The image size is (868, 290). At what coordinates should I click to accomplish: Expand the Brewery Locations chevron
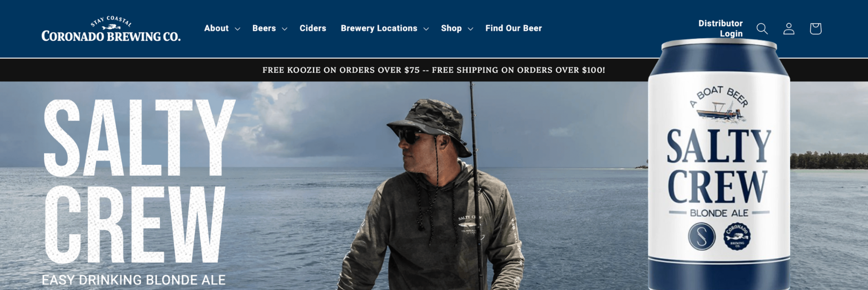pyautogui.click(x=426, y=29)
